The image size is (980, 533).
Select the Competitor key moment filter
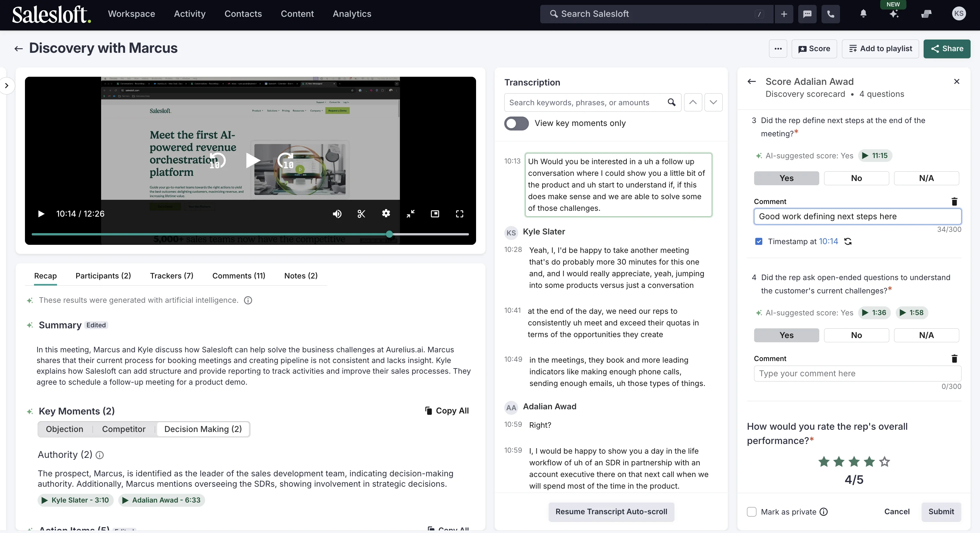(124, 429)
